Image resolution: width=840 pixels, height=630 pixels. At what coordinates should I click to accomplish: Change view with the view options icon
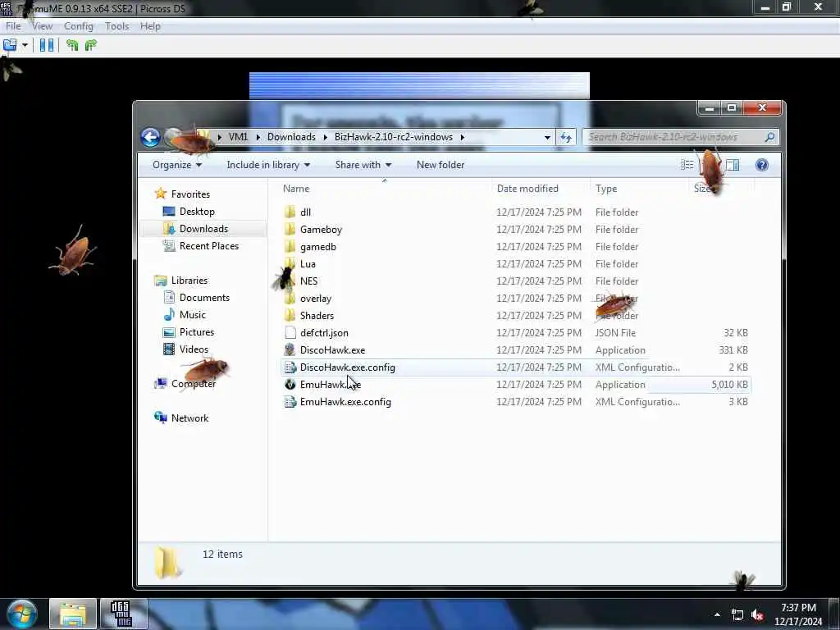point(687,165)
